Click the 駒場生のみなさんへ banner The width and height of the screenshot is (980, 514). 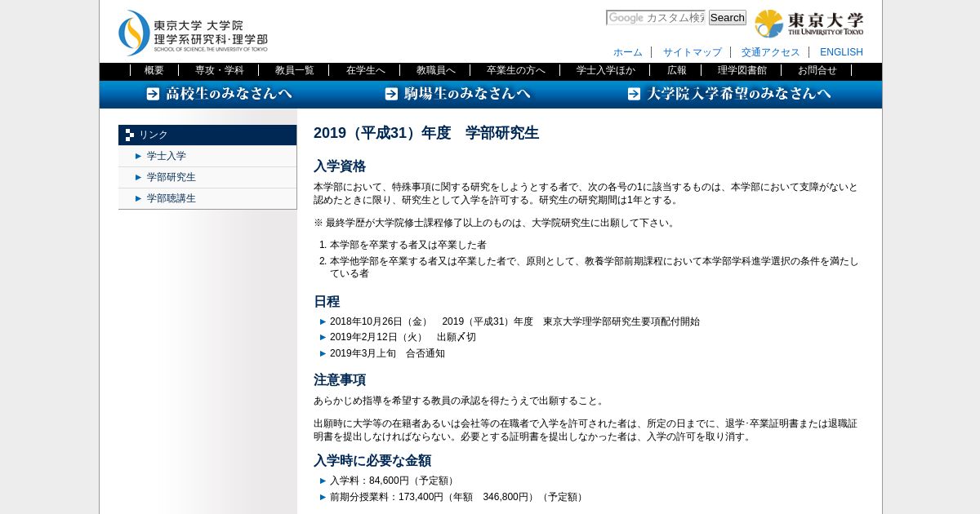click(457, 94)
